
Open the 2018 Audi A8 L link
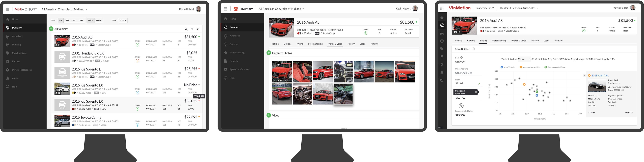click(600, 75)
